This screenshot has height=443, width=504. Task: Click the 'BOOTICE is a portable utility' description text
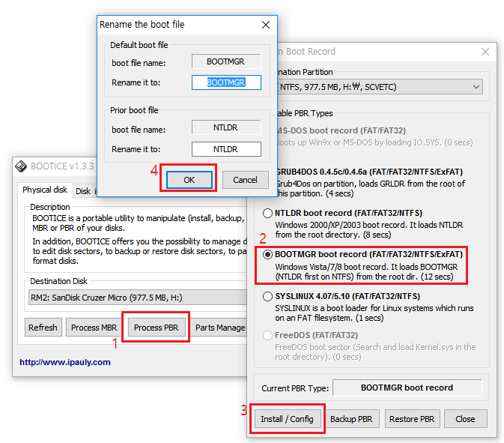click(139, 223)
